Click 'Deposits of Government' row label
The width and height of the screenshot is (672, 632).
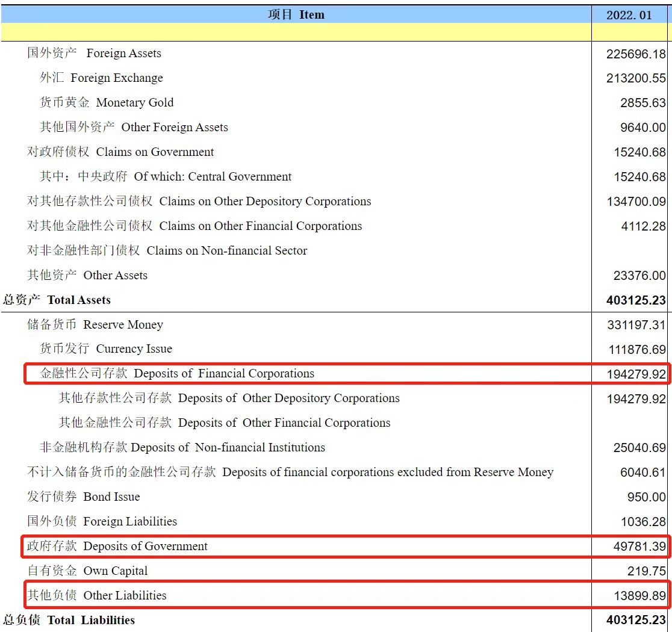pyautogui.click(x=117, y=547)
